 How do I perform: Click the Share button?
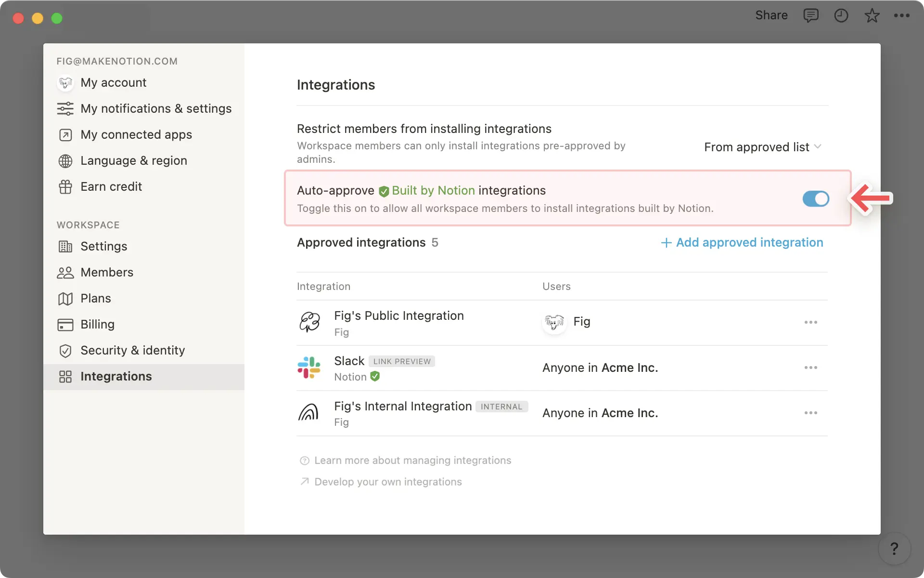point(771,15)
